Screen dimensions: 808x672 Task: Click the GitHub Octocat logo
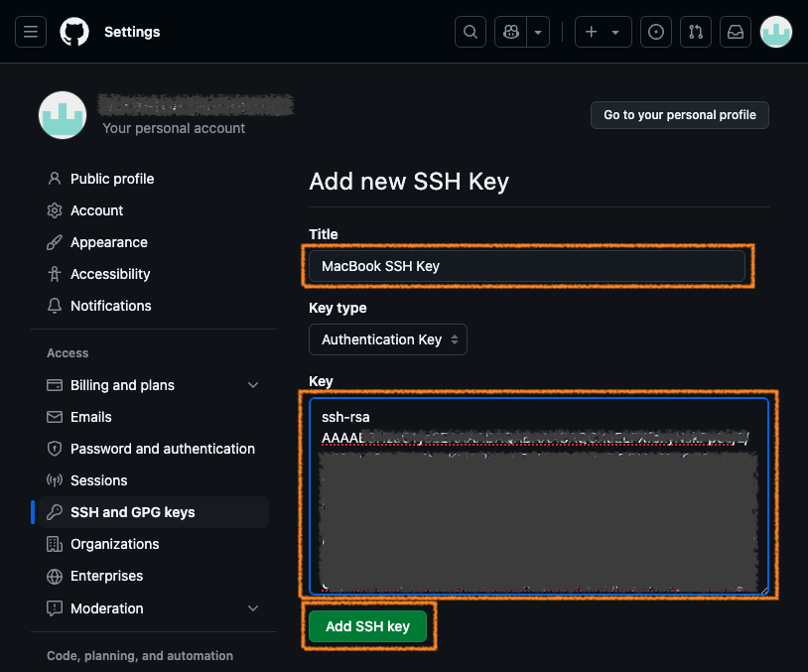74,32
